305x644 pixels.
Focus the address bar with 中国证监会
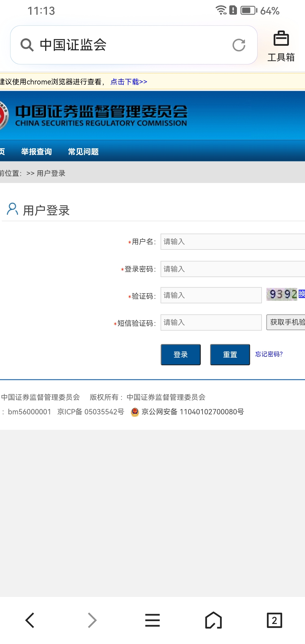134,45
